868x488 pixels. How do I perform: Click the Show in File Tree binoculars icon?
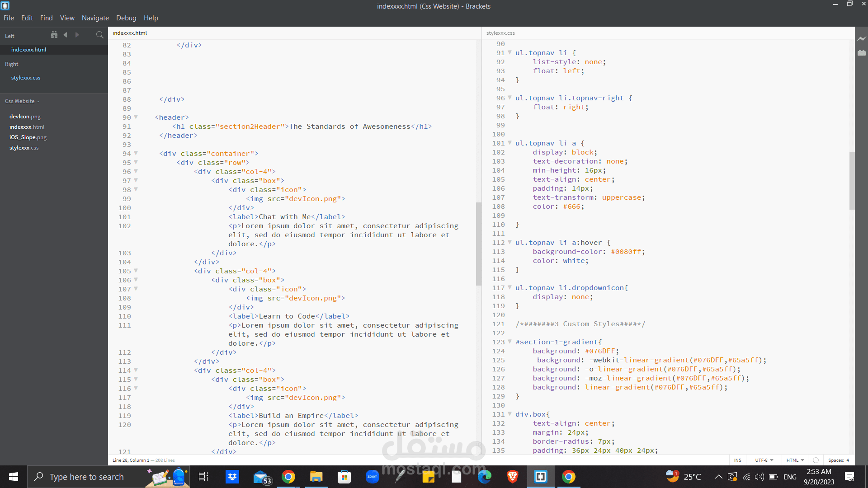(x=54, y=35)
